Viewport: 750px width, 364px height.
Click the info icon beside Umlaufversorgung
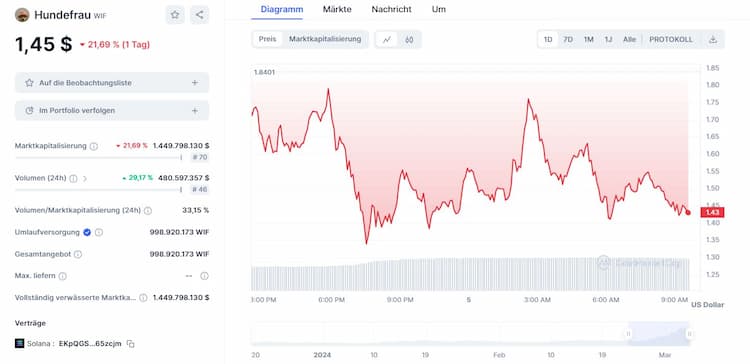(99, 232)
